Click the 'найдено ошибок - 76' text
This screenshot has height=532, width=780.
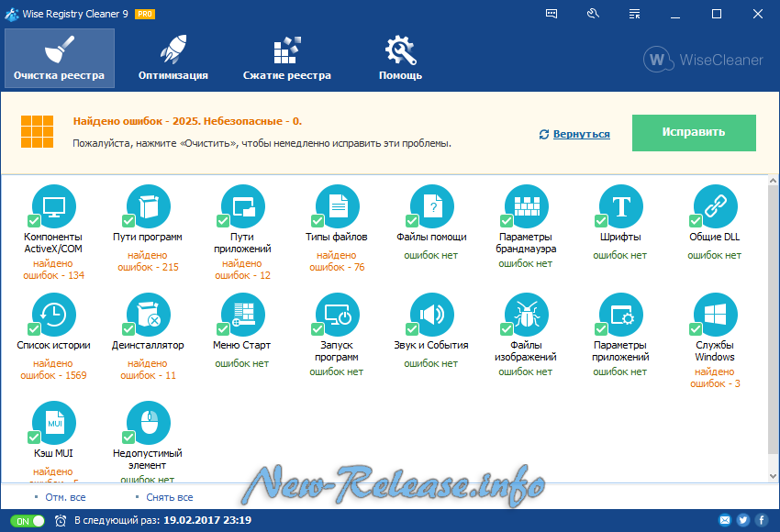point(337,261)
